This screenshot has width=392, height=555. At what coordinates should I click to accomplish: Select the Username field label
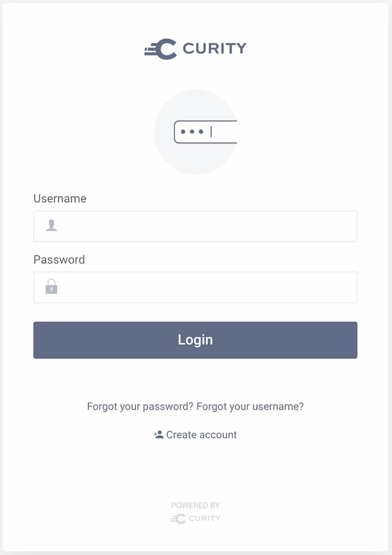point(59,199)
